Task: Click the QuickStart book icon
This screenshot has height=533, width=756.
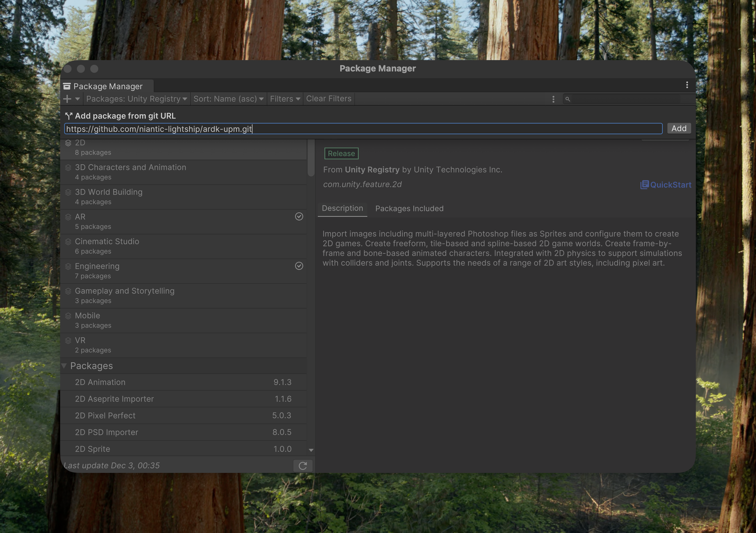Action: pyautogui.click(x=644, y=185)
